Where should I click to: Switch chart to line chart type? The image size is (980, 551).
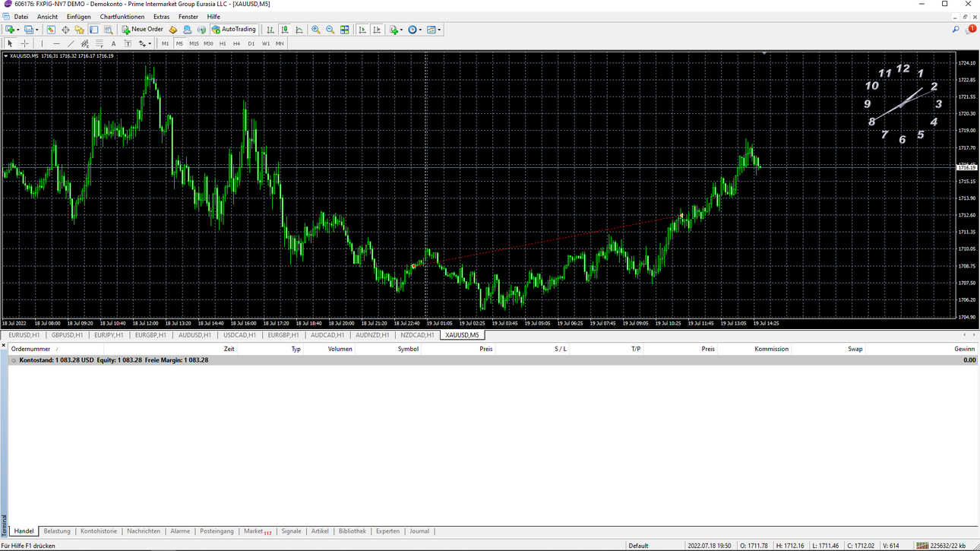point(299,30)
